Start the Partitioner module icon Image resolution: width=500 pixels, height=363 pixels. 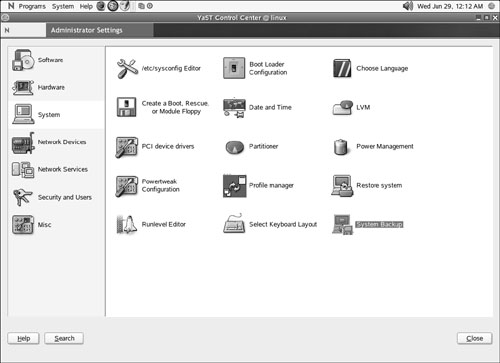coord(235,147)
